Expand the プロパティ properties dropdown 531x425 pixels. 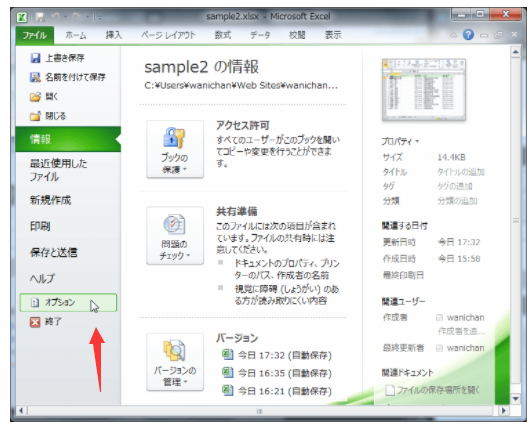click(400, 141)
